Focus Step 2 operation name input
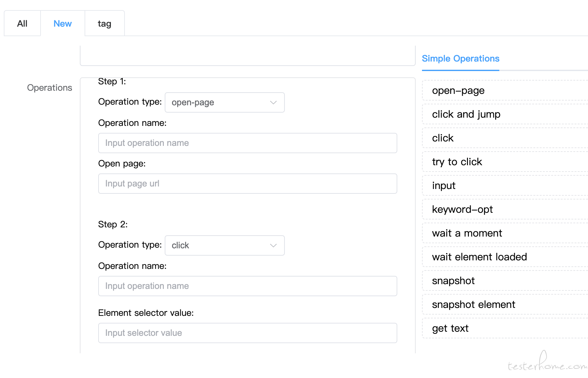This screenshot has width=588, height=378. pos(248,286)
